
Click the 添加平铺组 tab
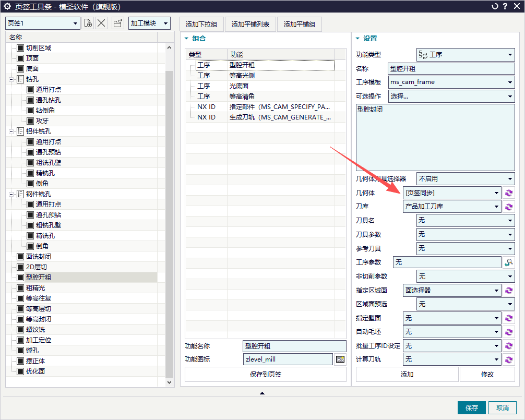[x=300, y=25]
